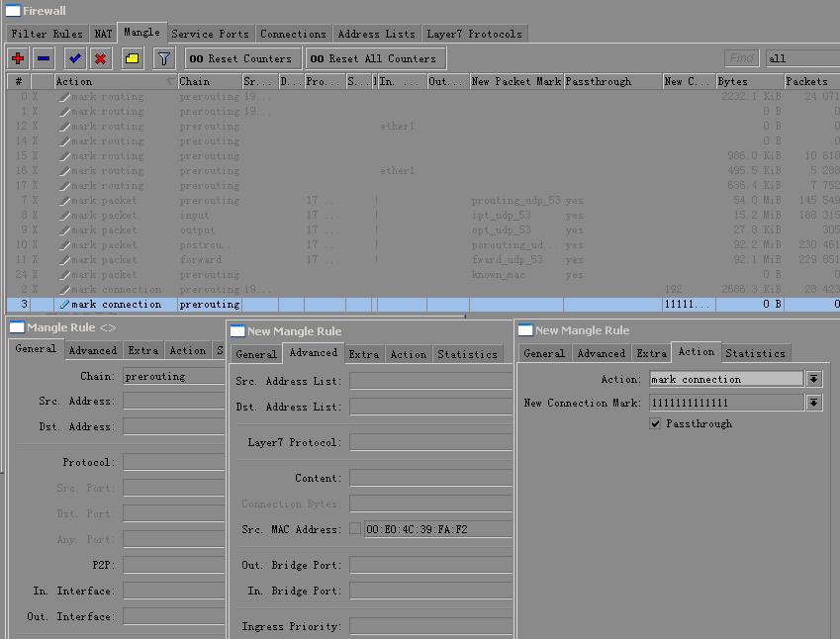This screenshot has width=840, height=639.
Task: Select the # column header
Action: point(19,81)
